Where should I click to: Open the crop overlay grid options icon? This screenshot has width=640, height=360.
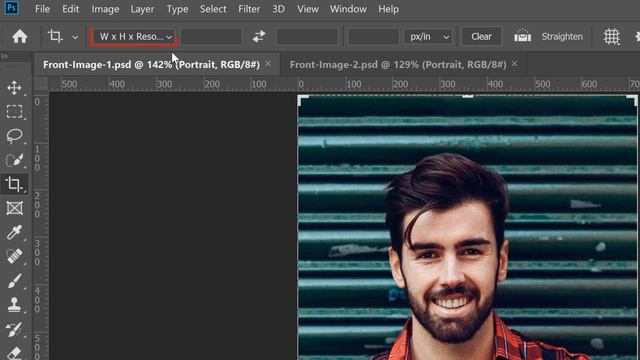(611, 36)
